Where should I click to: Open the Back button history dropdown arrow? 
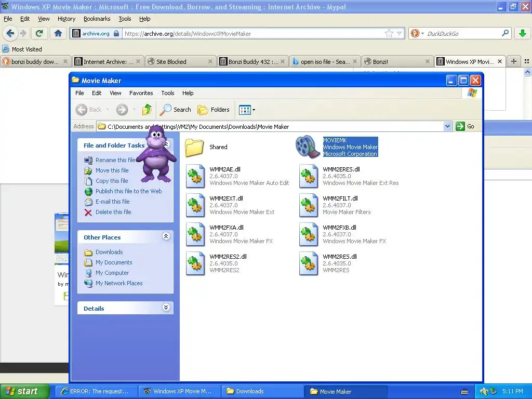[x=108, y=110]
